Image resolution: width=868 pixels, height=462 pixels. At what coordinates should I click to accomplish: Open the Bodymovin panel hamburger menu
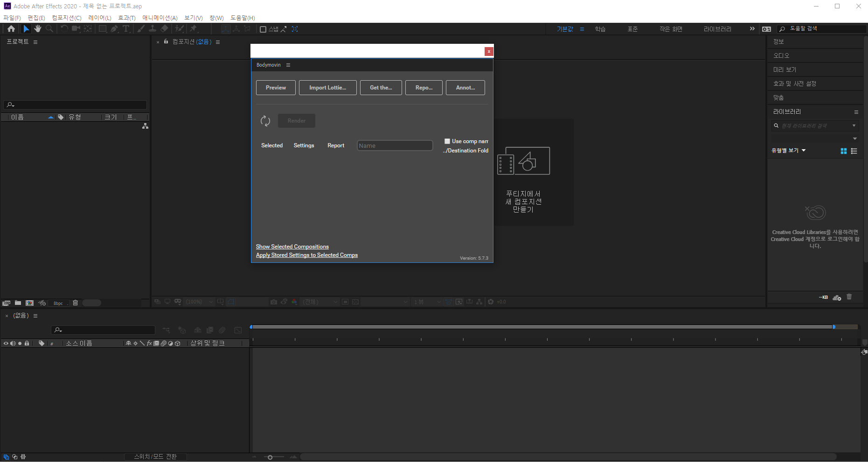point(288,65)
